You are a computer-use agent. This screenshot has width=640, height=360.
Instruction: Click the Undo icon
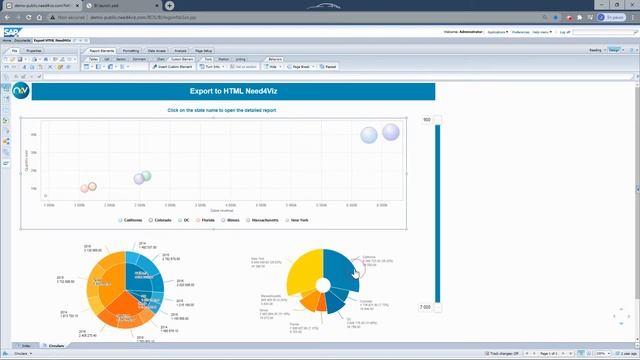point(6,67)
